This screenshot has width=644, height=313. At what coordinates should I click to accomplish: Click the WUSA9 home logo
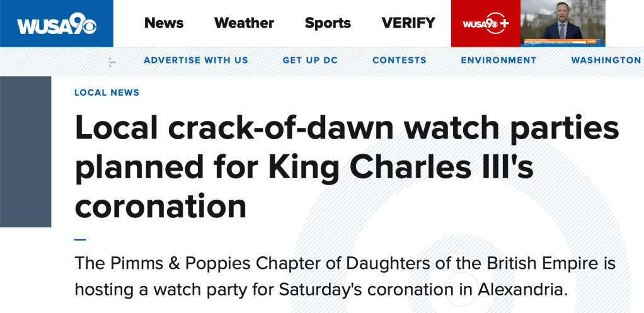click(x=56, y=24)
